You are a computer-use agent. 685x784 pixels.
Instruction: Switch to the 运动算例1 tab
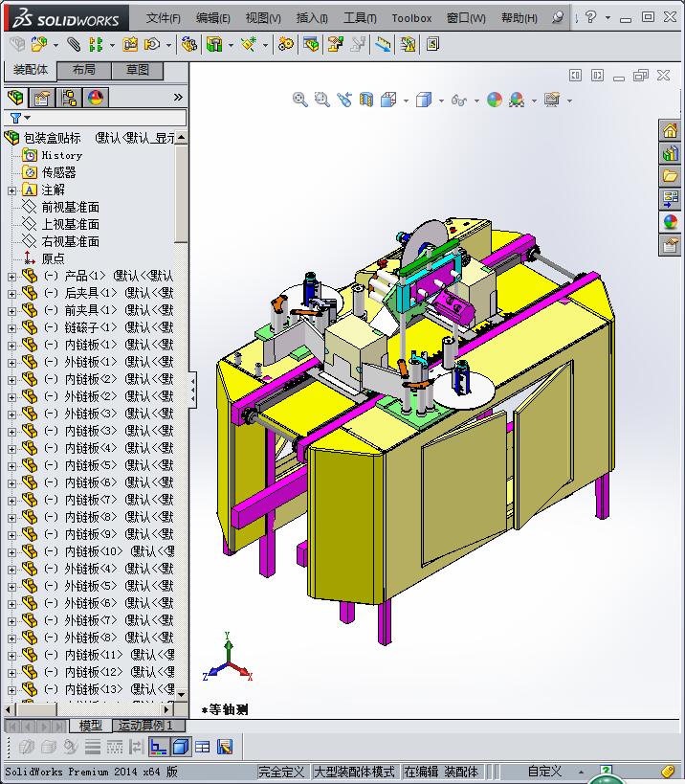click(x=149, y=725)
